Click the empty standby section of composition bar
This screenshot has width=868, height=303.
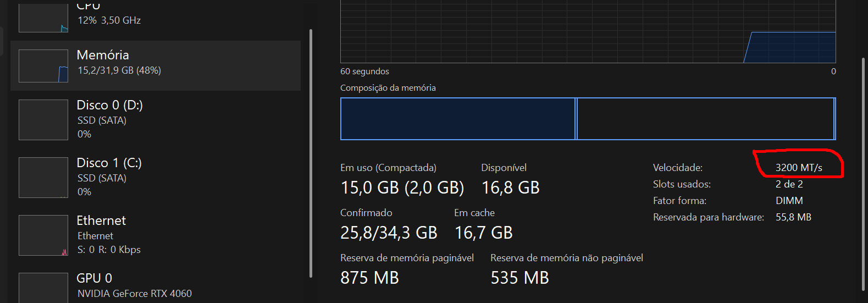click(x=705, y=119)
